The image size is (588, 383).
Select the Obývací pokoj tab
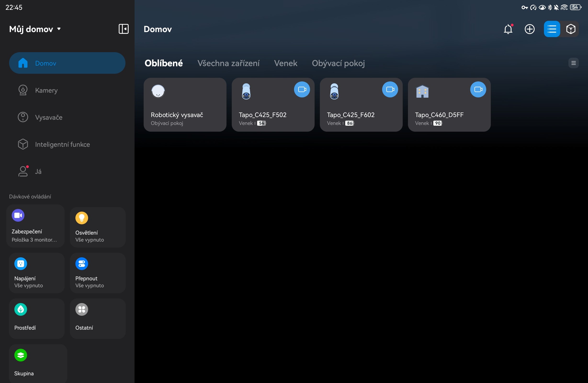338,63
